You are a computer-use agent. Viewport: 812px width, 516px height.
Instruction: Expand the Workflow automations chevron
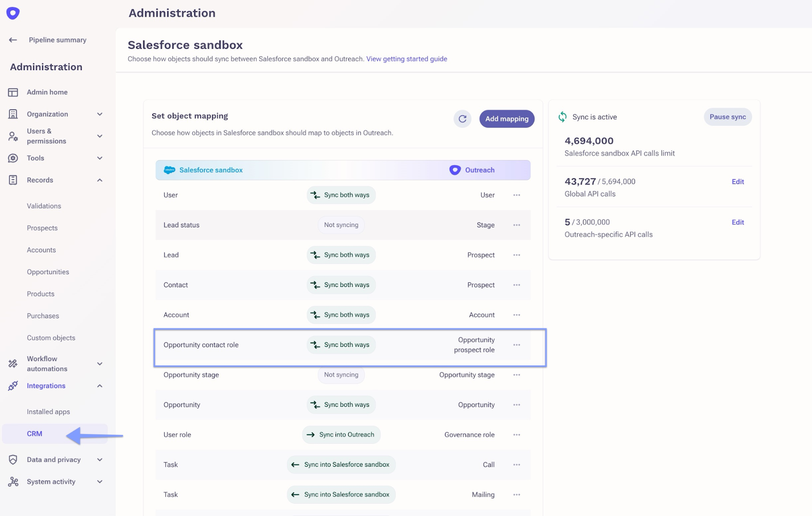click(100, 364)
